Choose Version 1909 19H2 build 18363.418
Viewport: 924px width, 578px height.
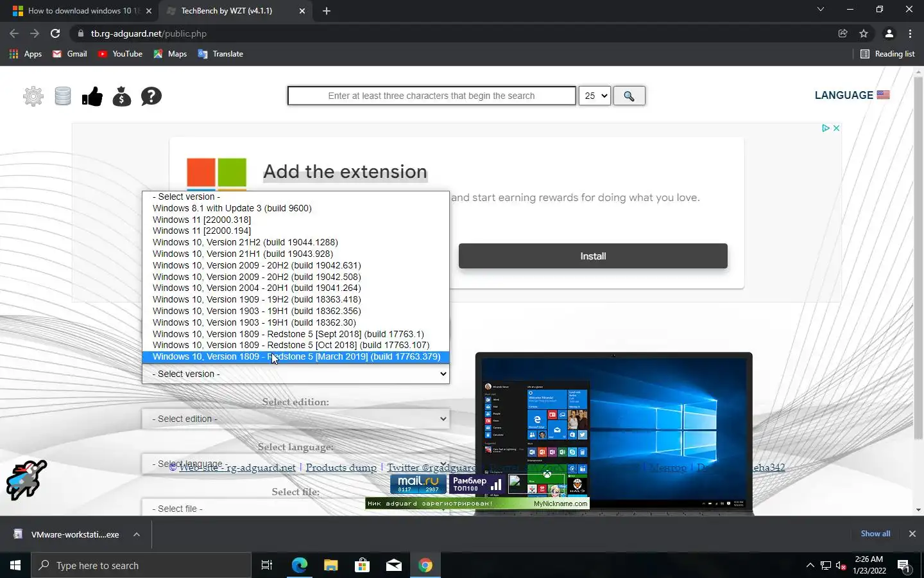click(296, 299)
